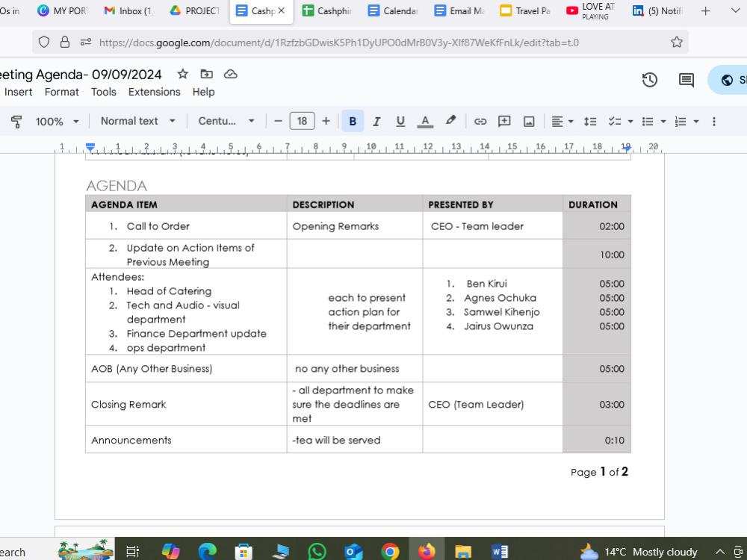
Task: Expand checklist options arrow
Action: coord(630,122)
